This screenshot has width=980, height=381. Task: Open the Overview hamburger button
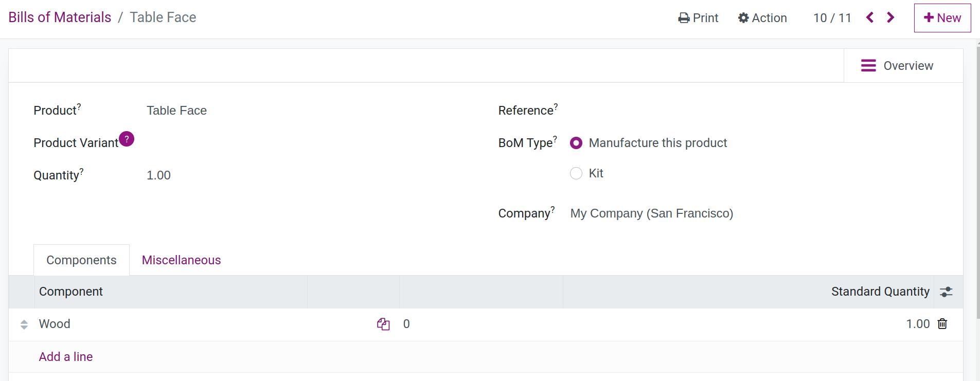pyautogui.click(x=897, y=66)
